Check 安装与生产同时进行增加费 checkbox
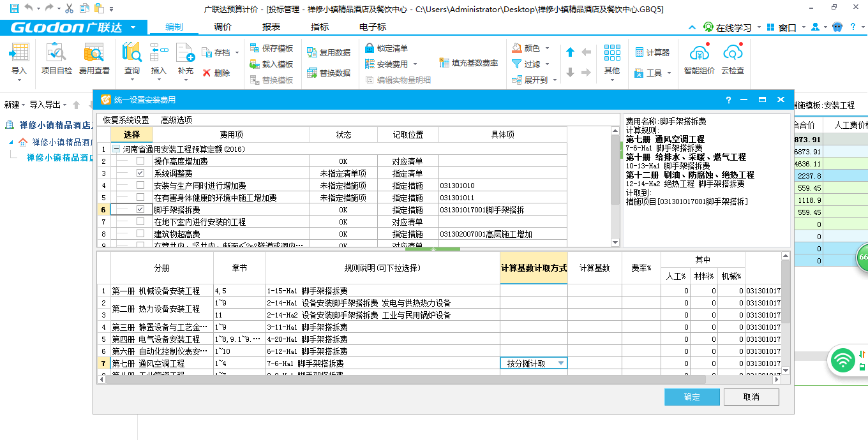This screenshot has height=440, width=868. pos(140,185)
